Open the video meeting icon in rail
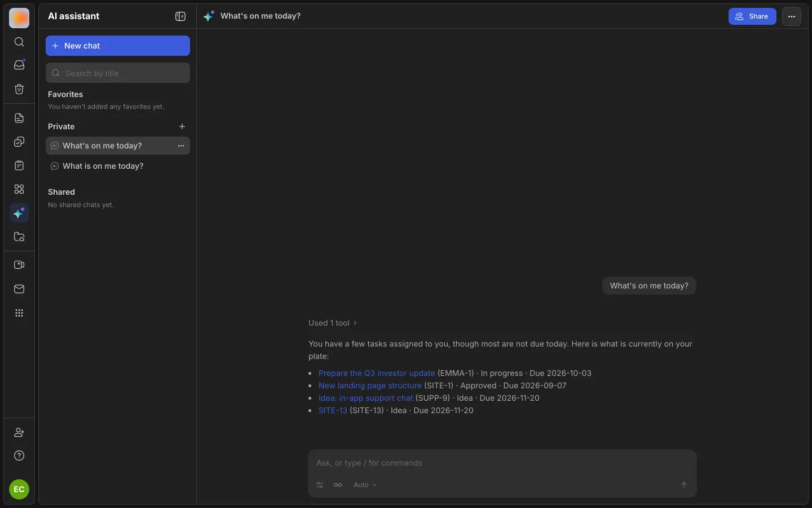This screenshot has height=508, width=812. tap(19, 265)
